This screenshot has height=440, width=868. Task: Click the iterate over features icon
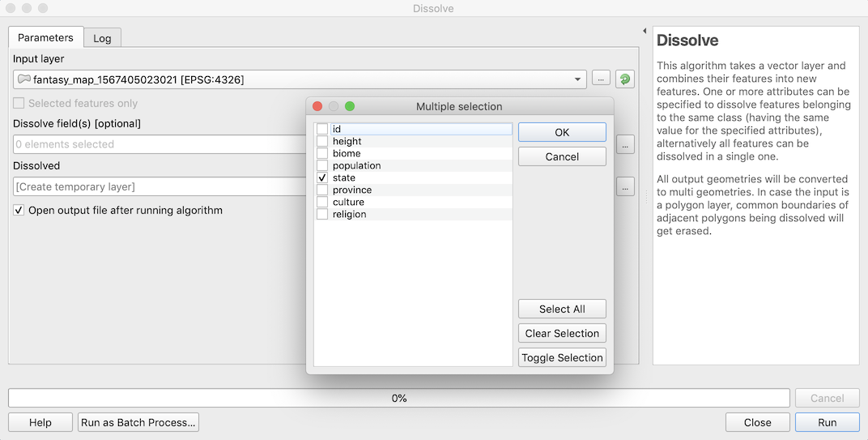click(x=624, y=79)
